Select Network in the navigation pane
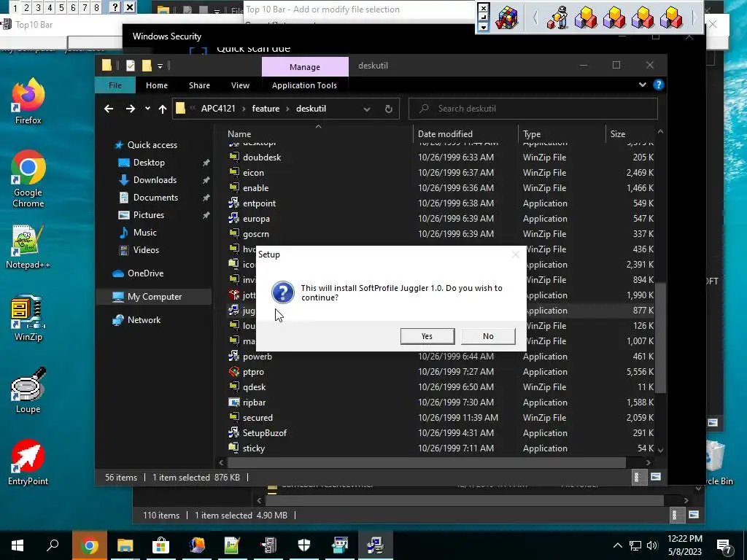 tap(144, 320)
